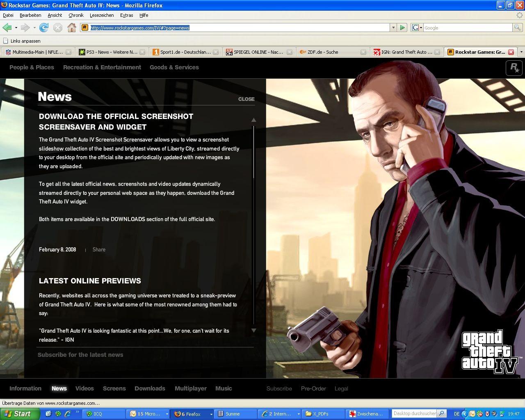Screen dimensions: 525x420
Task: Open the back history dropdown arrow
Action: tap(16, 28)
